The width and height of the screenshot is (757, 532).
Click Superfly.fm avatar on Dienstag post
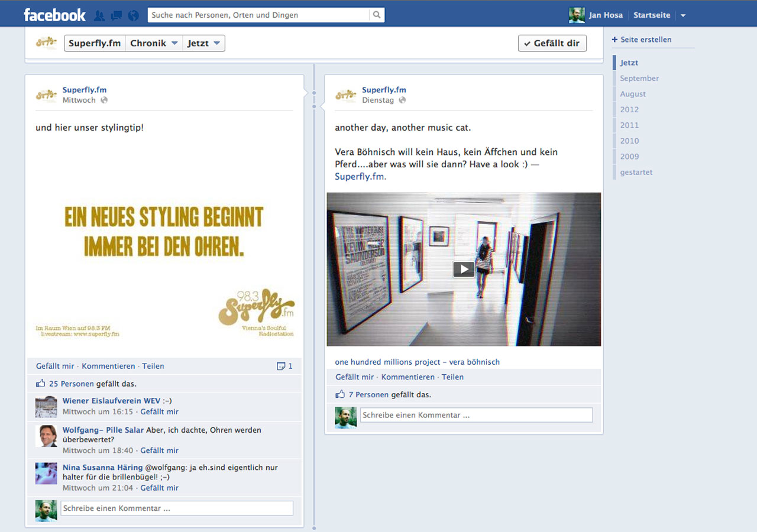click(x=346, y=95)
